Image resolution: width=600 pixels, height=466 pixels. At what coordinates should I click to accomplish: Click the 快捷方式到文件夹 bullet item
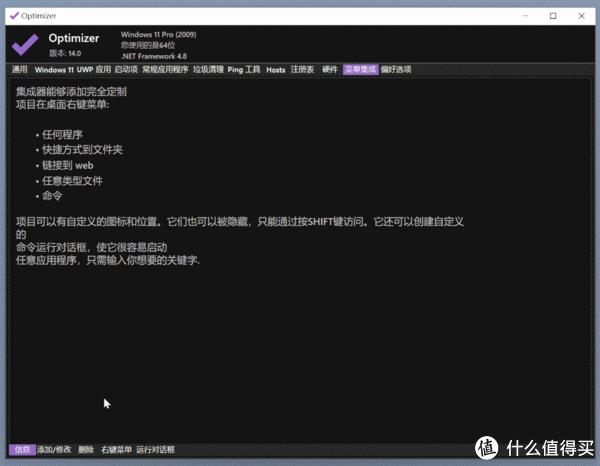pyautogui.click(x=82, y=150)
